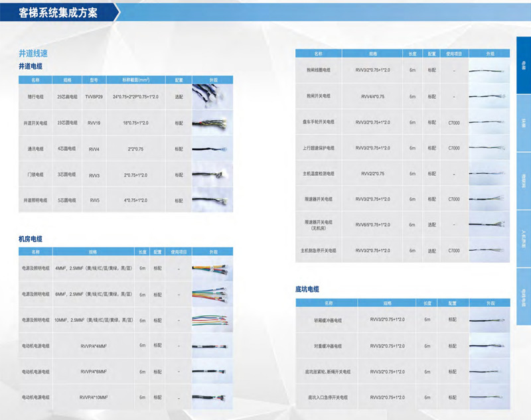Click the TVVBP29 model cell
This screenshot has width=531, height=420.
(94, 97)
